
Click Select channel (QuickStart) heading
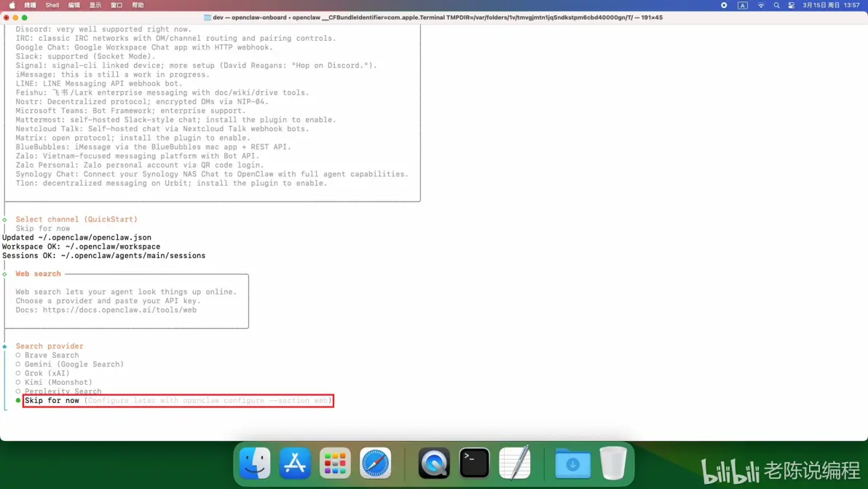tap(76, 219)
